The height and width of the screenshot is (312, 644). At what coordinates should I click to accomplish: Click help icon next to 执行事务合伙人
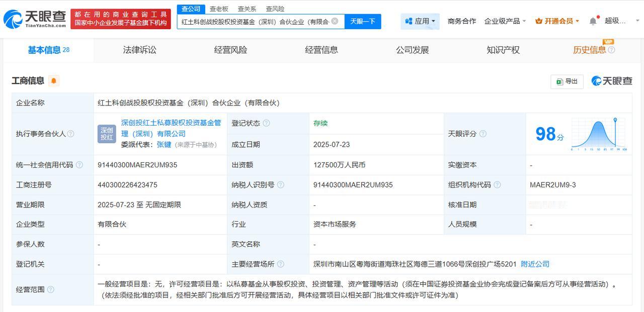pyautogui.click(x=71, y=134)
